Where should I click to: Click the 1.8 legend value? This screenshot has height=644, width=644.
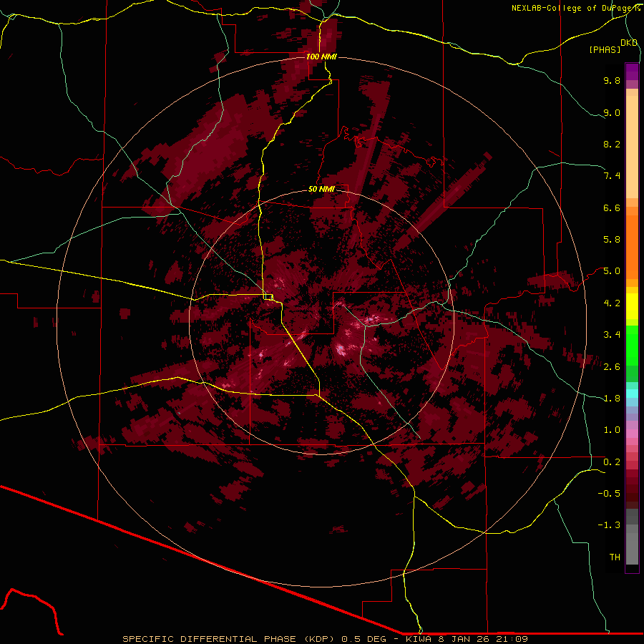pyautogui.click(x=612, y=399)
